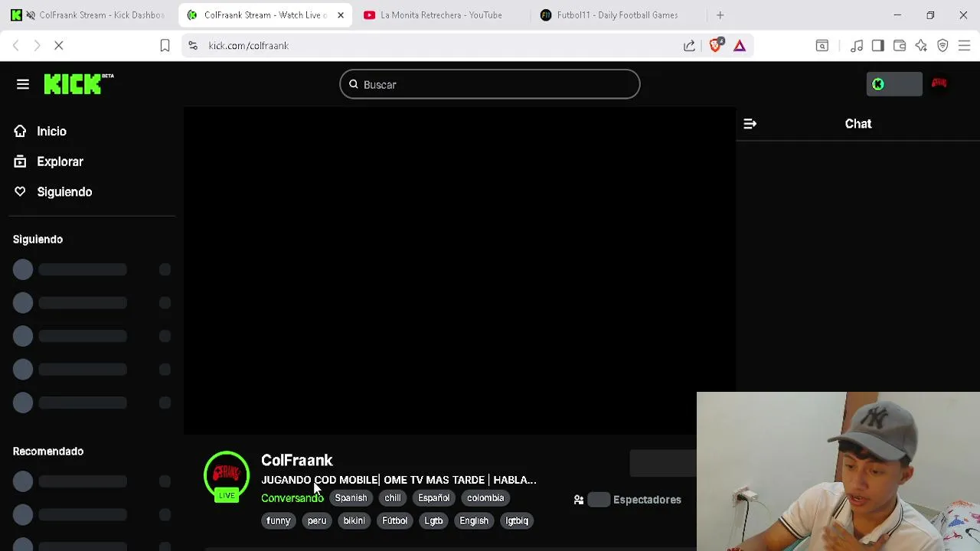980x551 pixels.
Task: Open the browser main menu
Action: pos(964,46)
